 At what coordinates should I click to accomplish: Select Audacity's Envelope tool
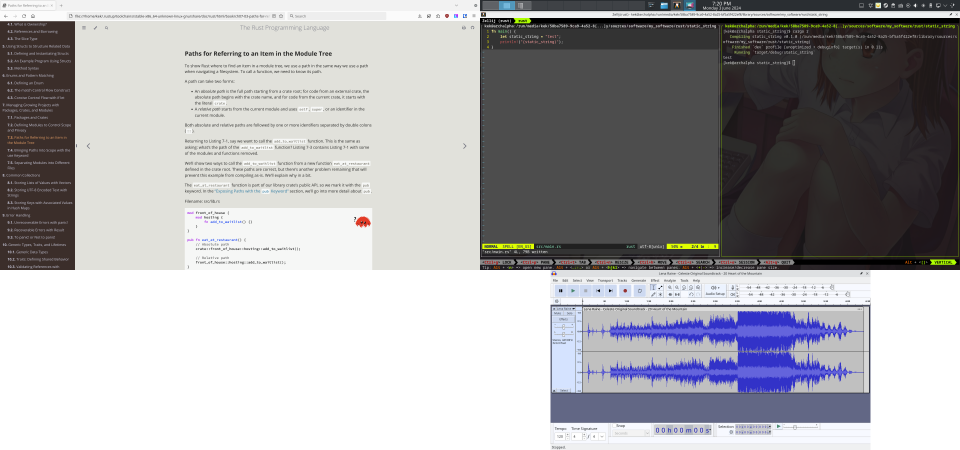click(x=660, y=288)
